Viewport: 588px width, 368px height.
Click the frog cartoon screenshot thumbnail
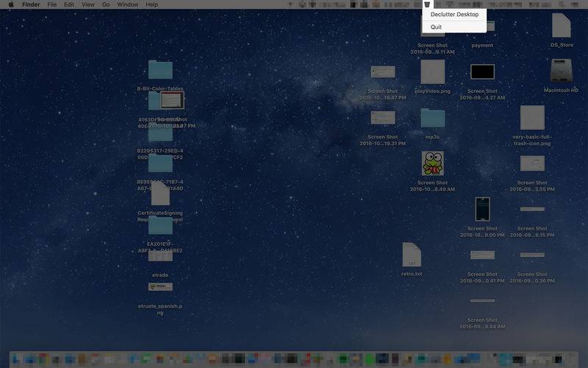pyautogui.click(x=432, y=163)
